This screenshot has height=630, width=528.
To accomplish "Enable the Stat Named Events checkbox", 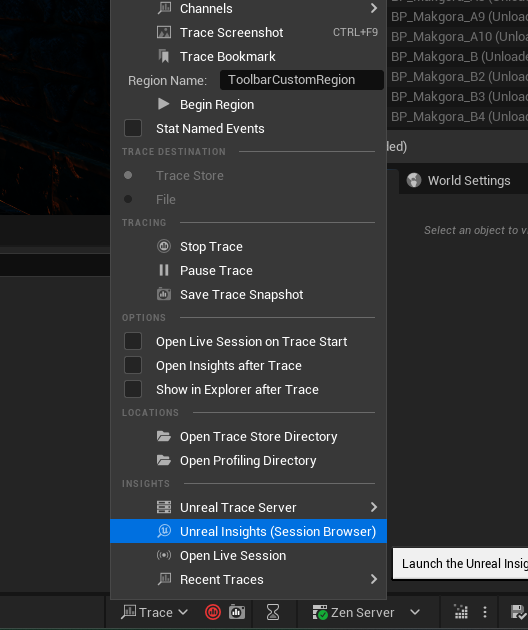I will (133, 129).
